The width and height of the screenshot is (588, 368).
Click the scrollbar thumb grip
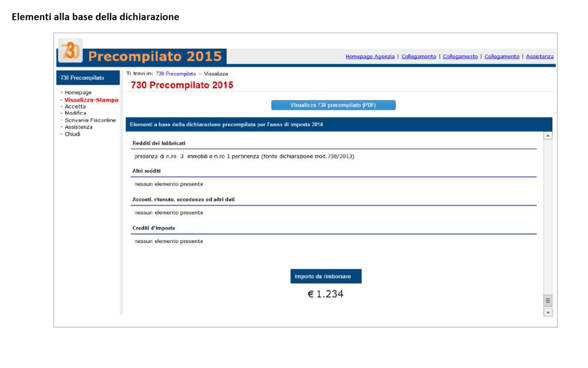548,301
